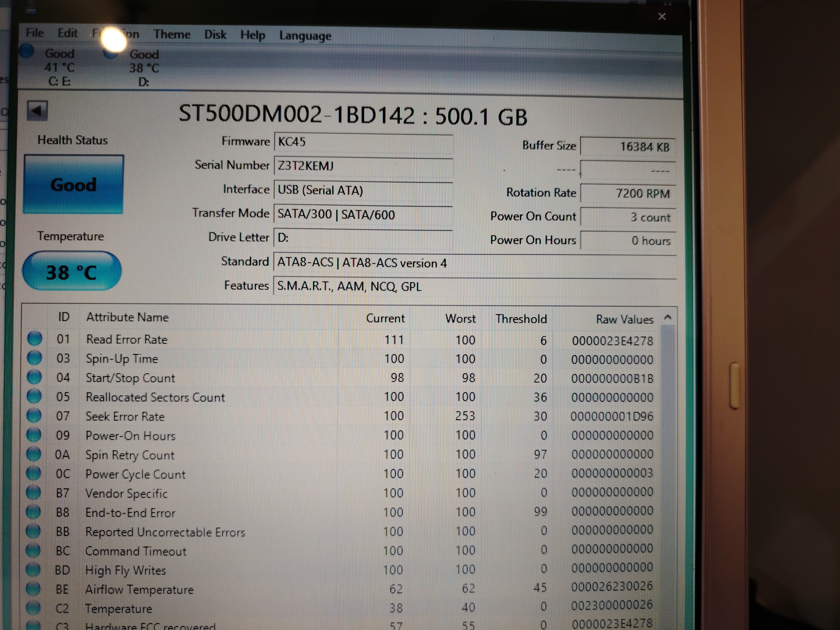This screenshot has width=840, height=630.
Task: Click status circle for Seek Error Rate
Action: pyautogui.click(x=34, y=415)
